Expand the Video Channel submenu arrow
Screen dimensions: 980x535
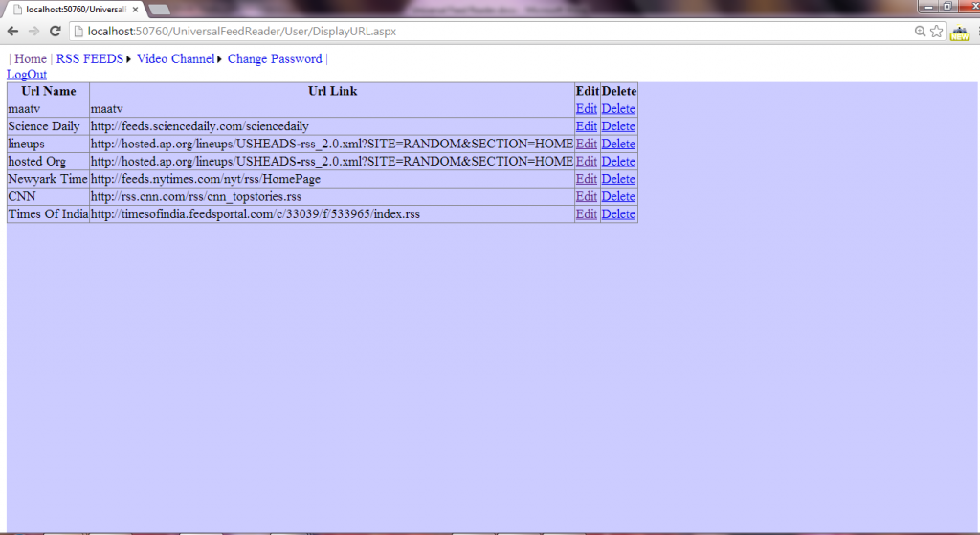pyautogui.click(x=219, y=59)
